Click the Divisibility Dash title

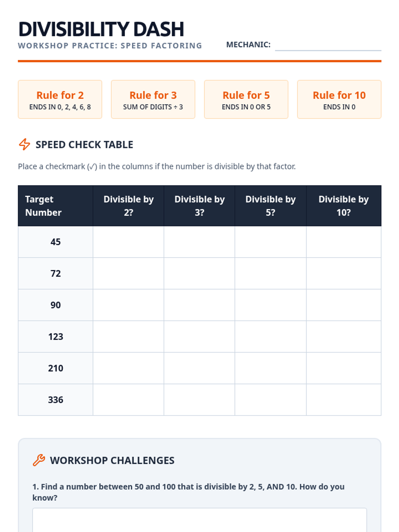point(101,29)
